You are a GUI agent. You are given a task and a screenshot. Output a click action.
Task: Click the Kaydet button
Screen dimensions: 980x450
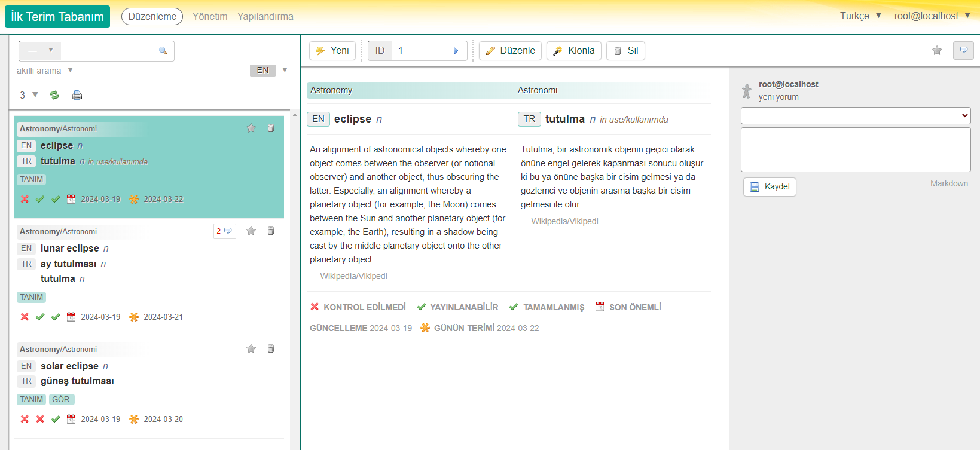[x=770, y=187]
